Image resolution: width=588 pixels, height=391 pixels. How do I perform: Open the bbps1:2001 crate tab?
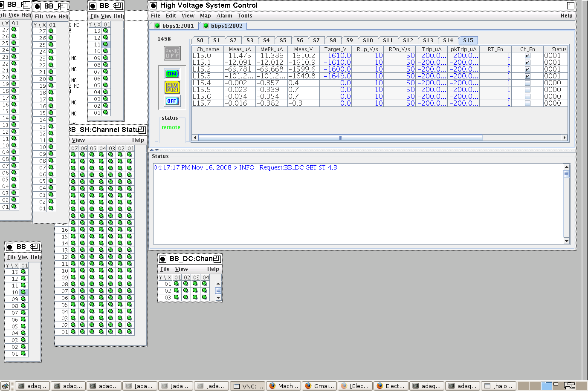click(174, 26)
